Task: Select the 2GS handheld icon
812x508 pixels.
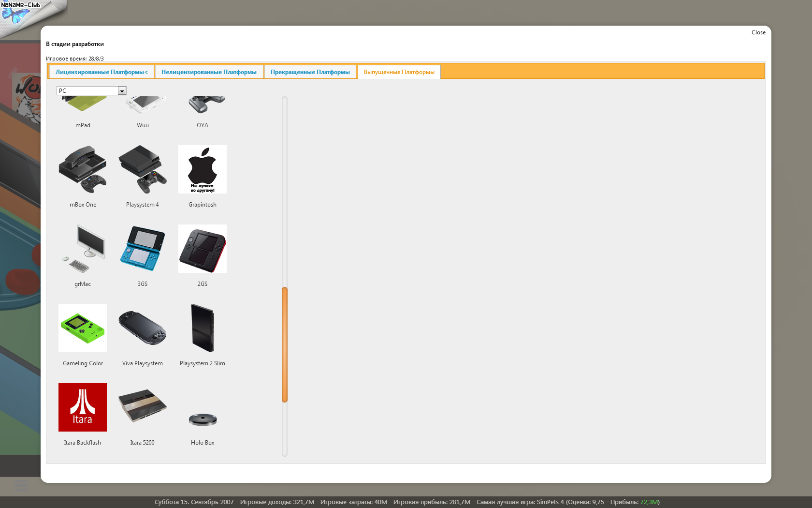Action: (203, 249)
